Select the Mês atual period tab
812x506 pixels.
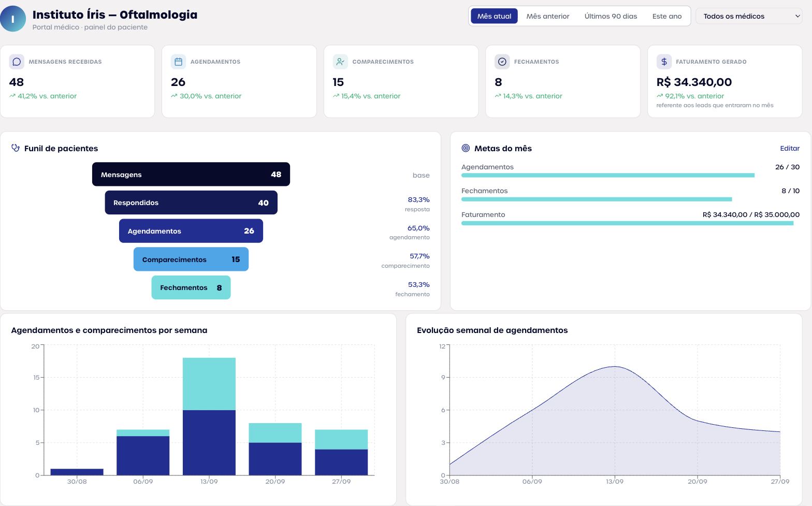coord(494,16)
